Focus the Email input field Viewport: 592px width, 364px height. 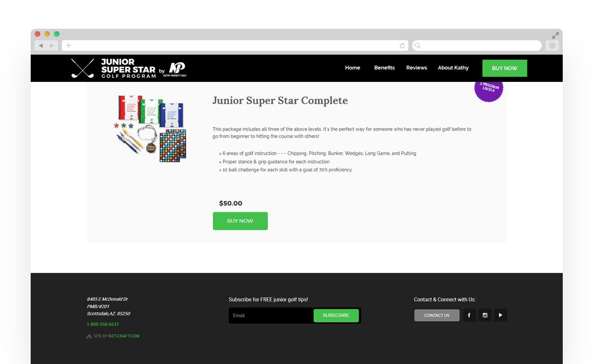tap(271, 316)
